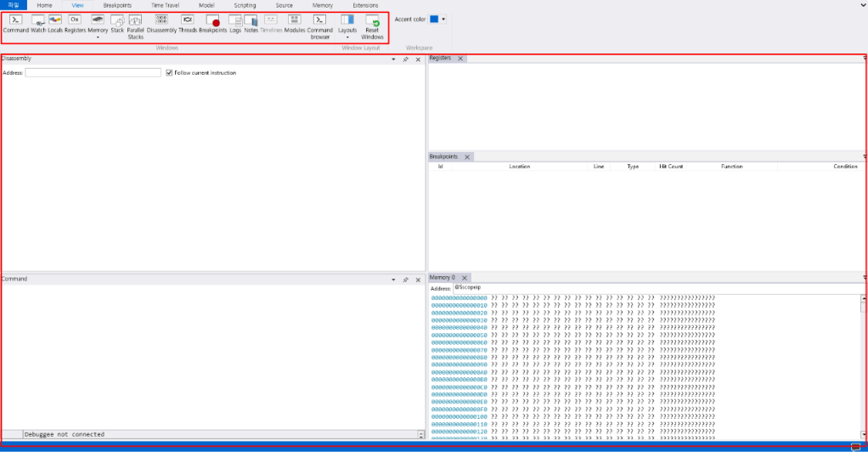
Task: Expand the Memory windows dropdown in ribbon
Action: pyautogui.click(x=98, y=37)
